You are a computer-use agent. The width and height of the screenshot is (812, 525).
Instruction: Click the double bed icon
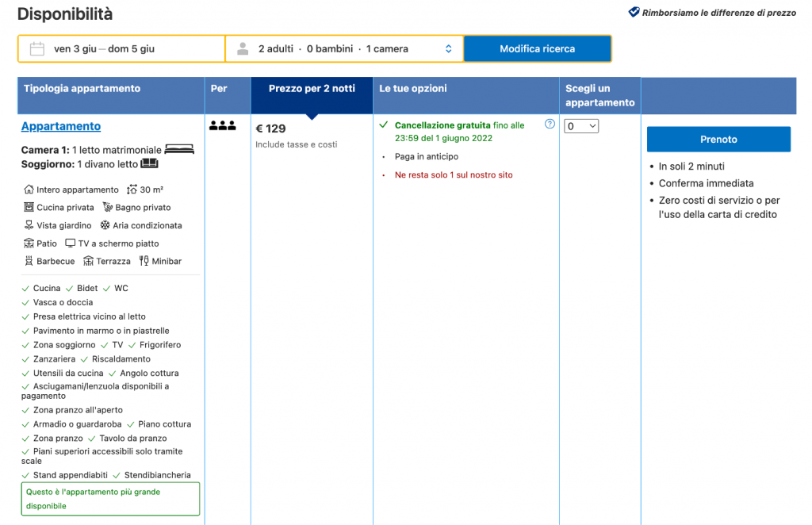click(179, 150)
